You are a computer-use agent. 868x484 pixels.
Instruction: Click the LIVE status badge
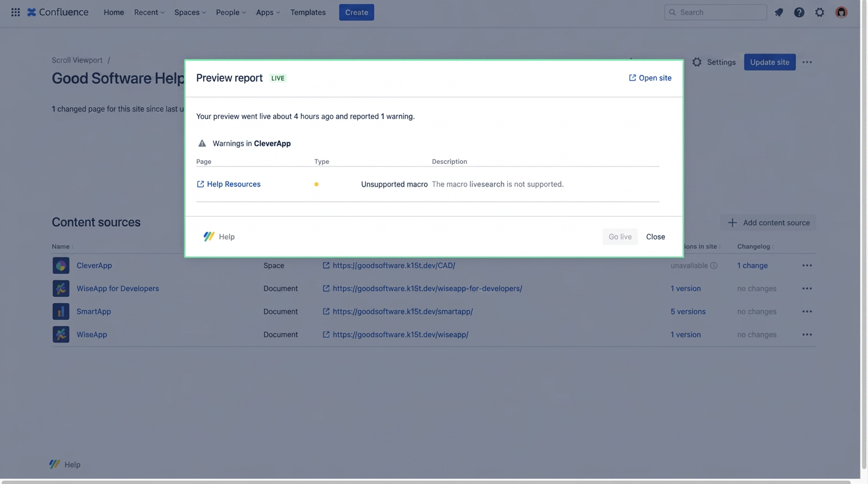point(278,78)
